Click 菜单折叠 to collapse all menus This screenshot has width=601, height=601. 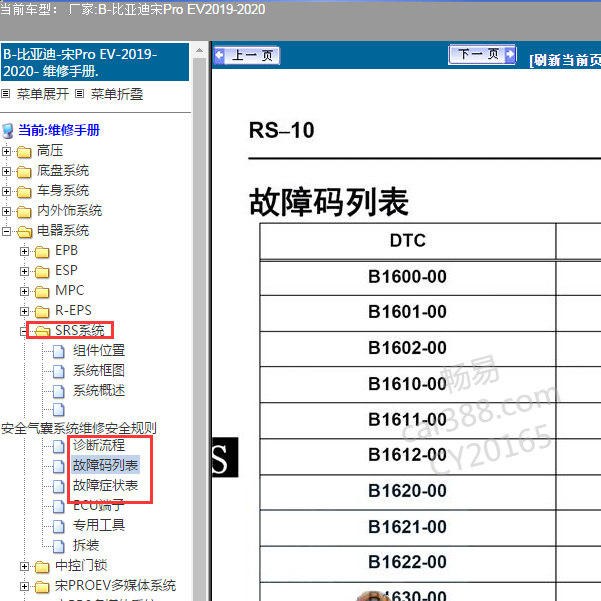(x=117, y=94)
